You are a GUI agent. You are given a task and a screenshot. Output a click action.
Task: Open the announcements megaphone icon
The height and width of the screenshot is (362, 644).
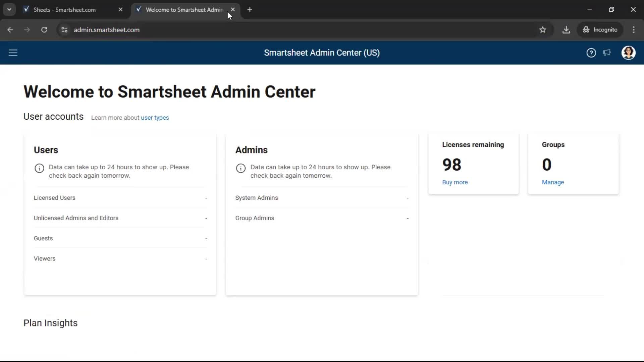pyautogui.click(x=607, y=53)
